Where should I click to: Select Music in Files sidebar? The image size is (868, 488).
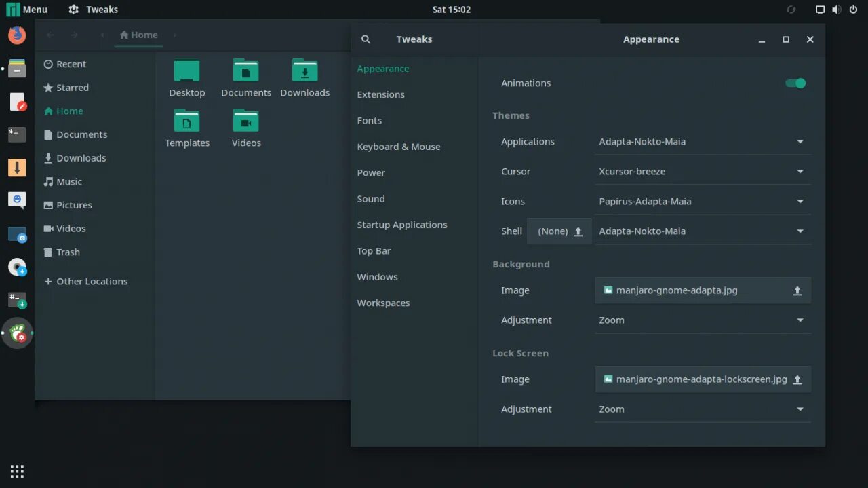95,182
